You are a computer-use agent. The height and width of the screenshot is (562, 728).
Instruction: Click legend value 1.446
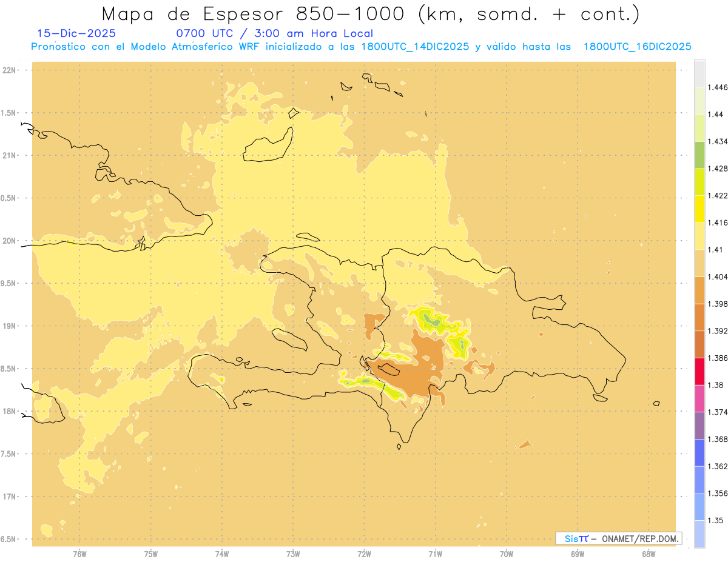[718, 87]
